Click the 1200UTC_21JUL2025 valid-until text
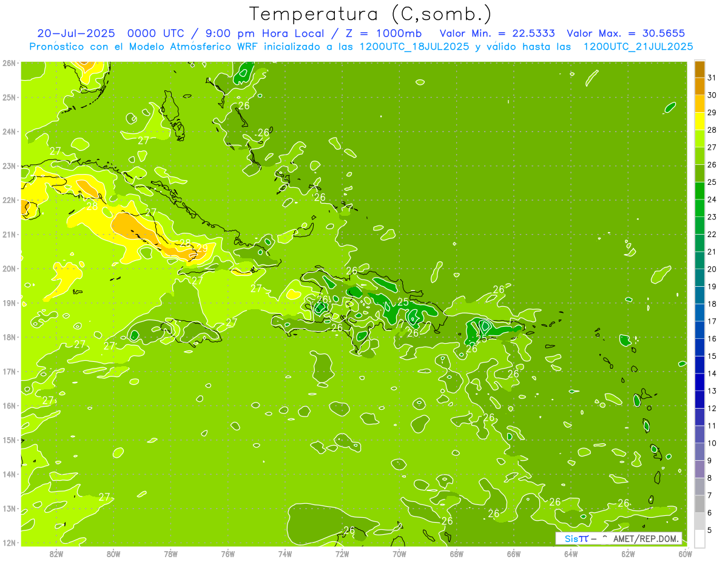 [x=638, y=47]
